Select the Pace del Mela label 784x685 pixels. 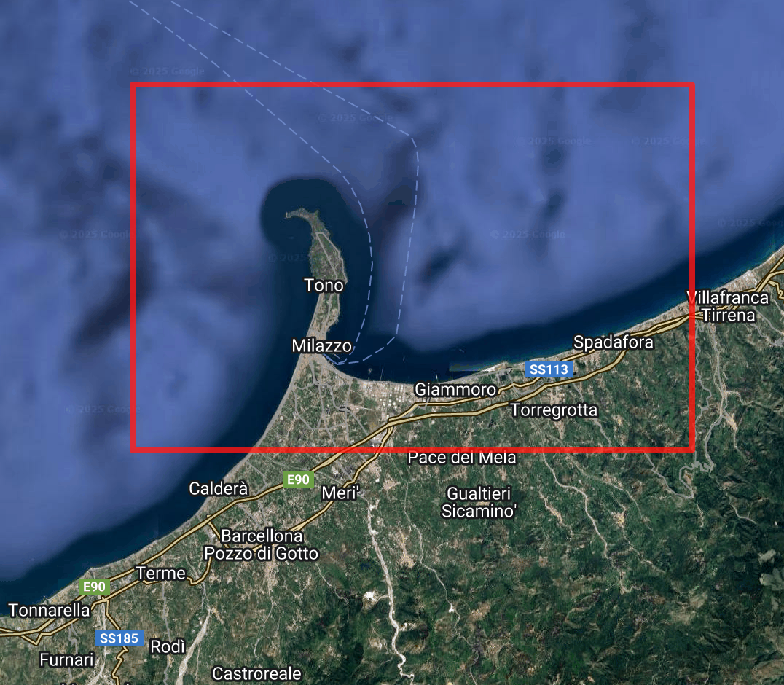pos(462,458)
